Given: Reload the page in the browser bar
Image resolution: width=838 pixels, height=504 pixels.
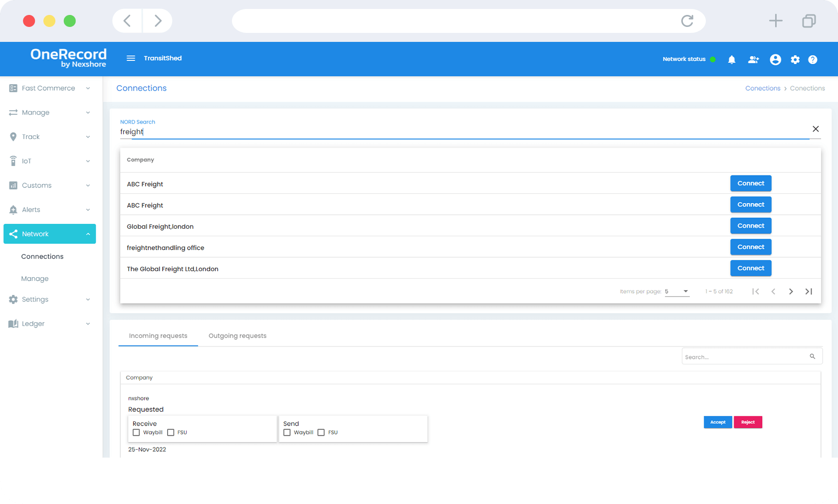Looking at the screenshot, I should [687, 21].
